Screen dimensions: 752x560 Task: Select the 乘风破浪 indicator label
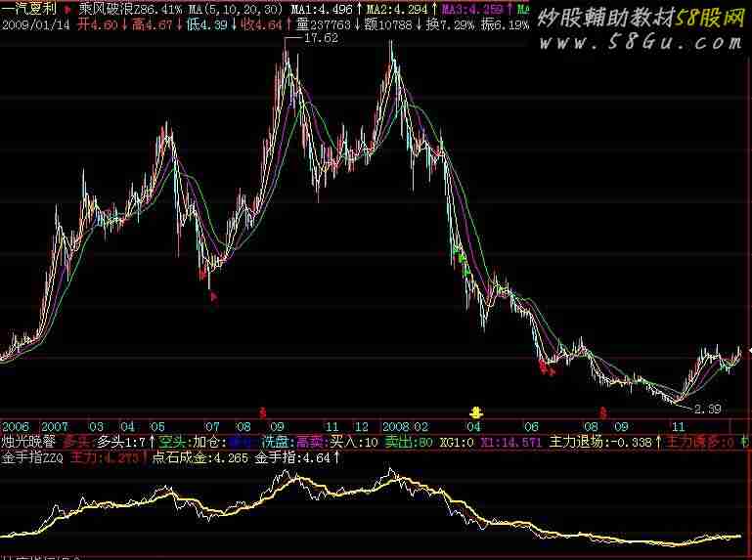[107, 9]
